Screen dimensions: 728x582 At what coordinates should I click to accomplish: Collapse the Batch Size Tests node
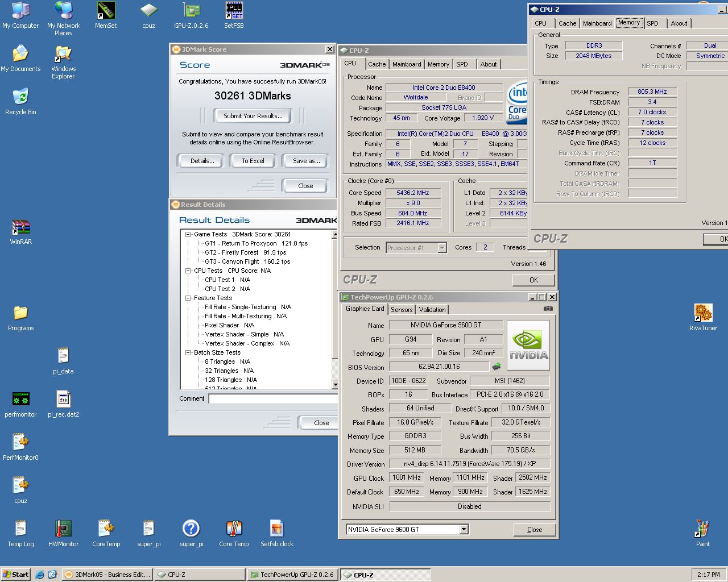click(188, 352)
